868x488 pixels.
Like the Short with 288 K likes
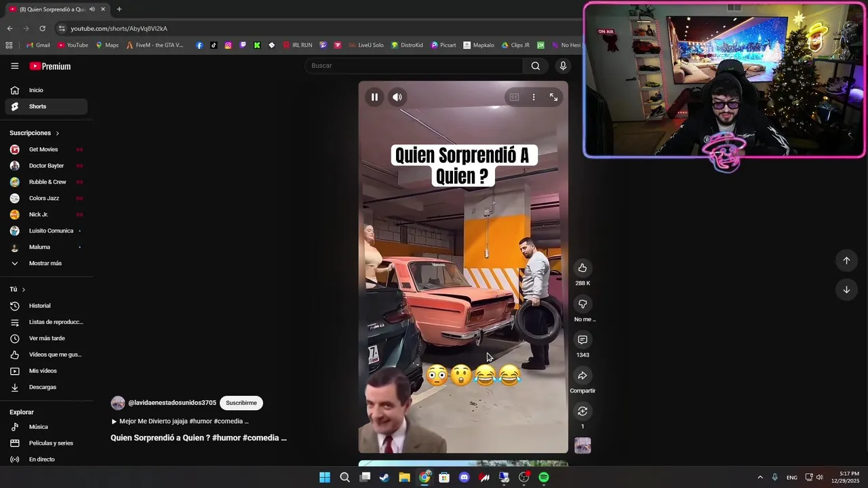583,268
